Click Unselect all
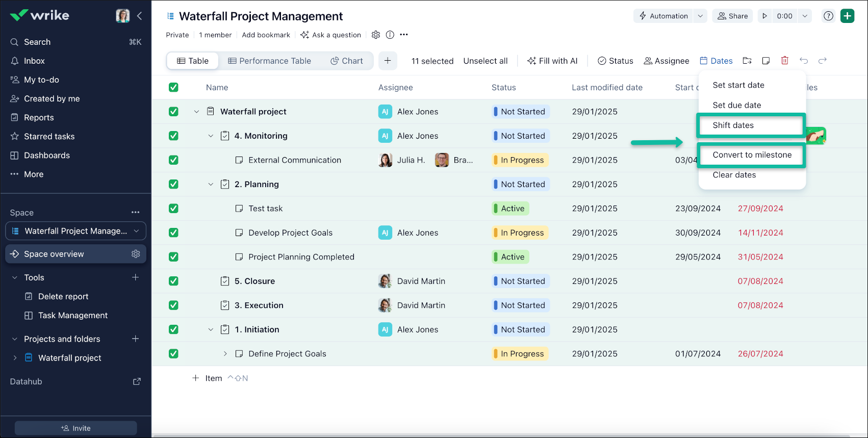Screen dimensions: 868x438 point(485,61)
